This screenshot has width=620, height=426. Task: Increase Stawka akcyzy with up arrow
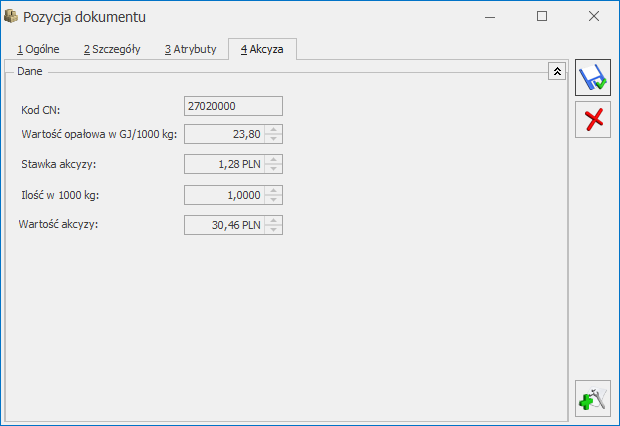click(x=274, y=159)
